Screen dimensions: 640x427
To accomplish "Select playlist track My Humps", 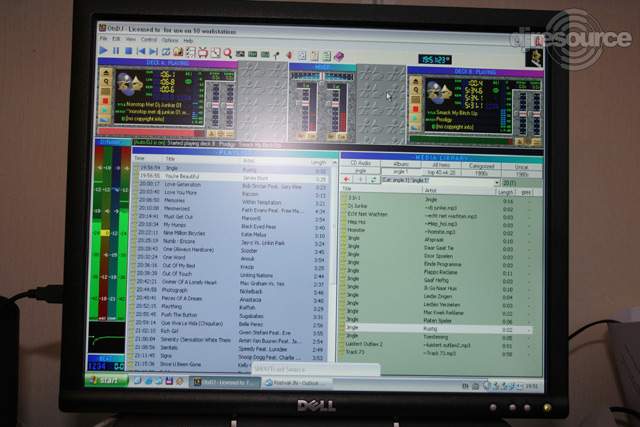I will [x=231, y=225].
